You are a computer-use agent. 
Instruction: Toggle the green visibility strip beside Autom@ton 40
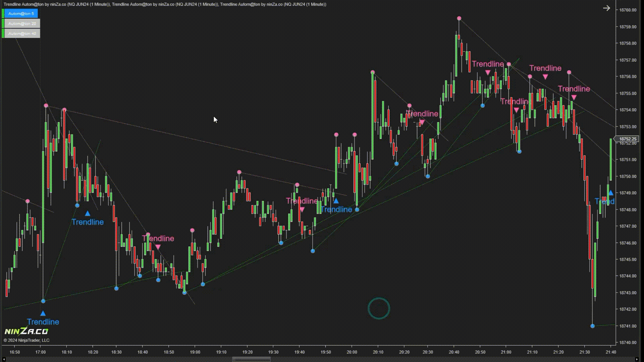tap(3, 33)
